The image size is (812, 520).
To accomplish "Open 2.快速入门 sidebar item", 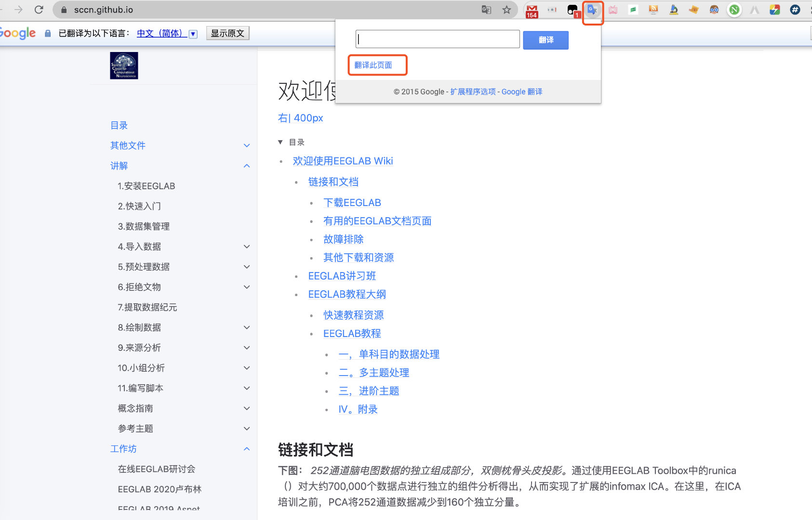I will pos(139,206).
